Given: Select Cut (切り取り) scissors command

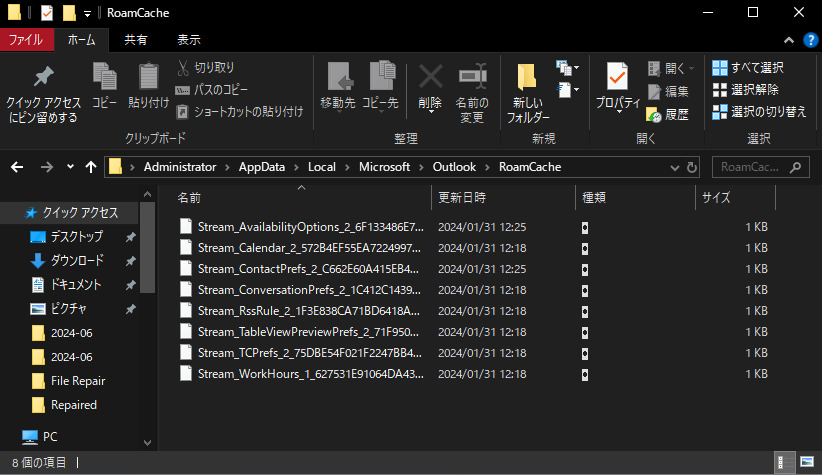Looking at the screenshot, I should coord(206,68).
